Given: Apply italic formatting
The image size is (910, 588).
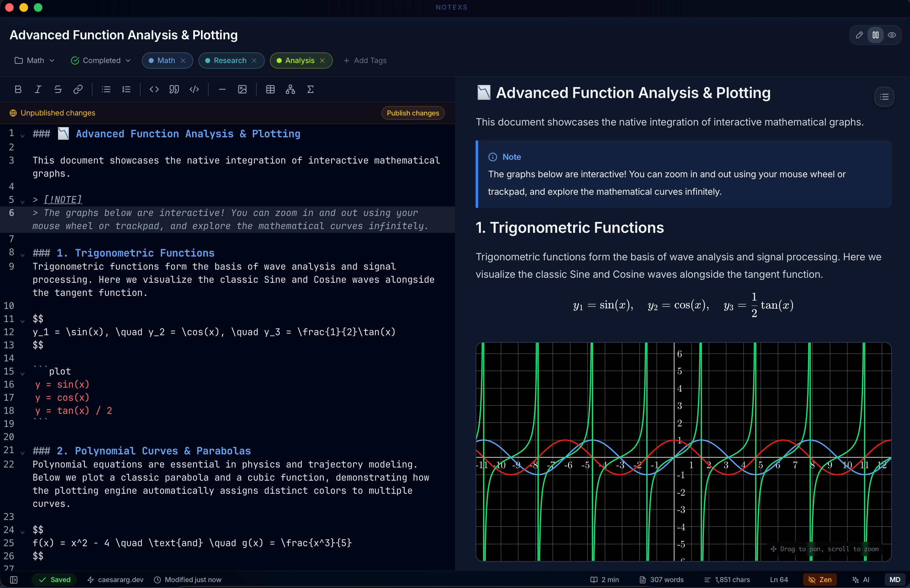Looking at the screenshot, I should pos(38,89).
